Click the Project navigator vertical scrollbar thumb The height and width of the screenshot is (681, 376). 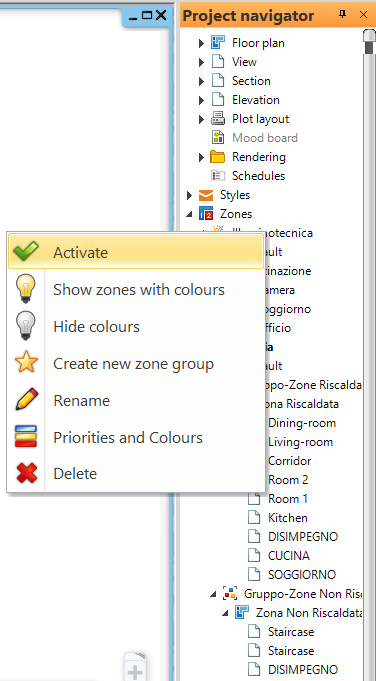click(x=369, y=43)
